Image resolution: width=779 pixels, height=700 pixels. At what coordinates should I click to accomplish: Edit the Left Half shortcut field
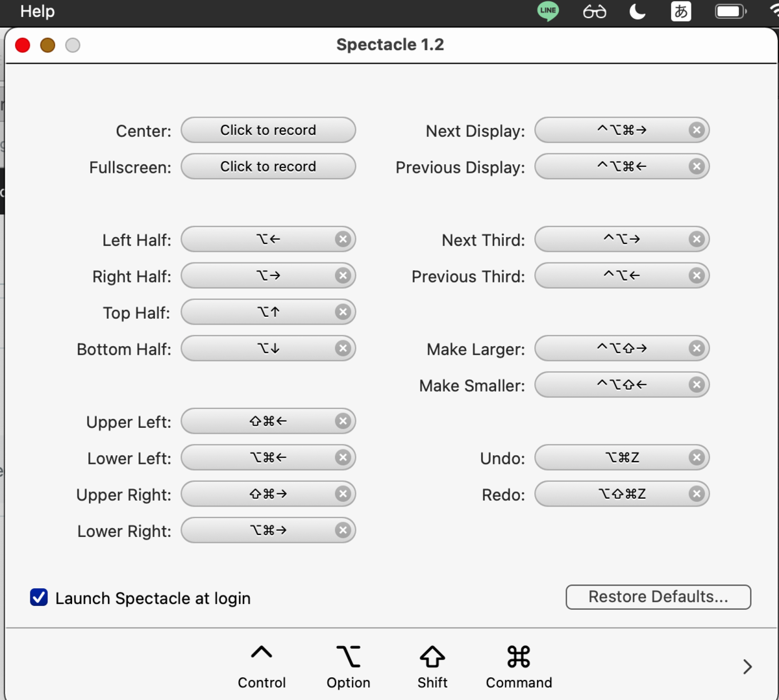point(268,239)
